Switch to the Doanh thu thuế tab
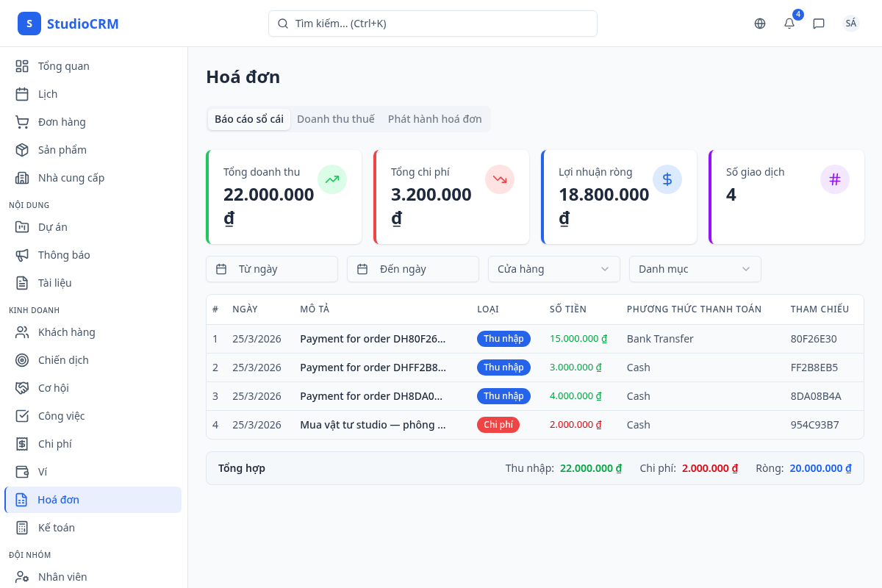The width and height of the screenshot is (882, 588). click(x=336, y=119)
